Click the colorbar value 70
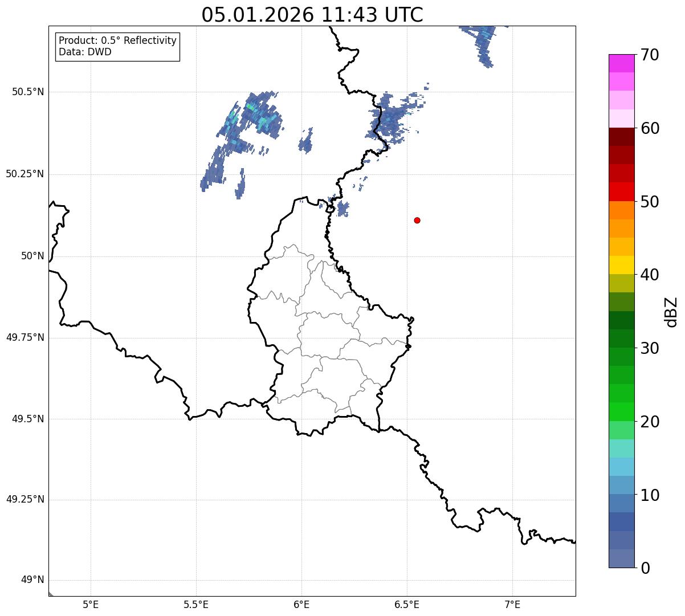The image size is (685, 616). click(650, 55)
